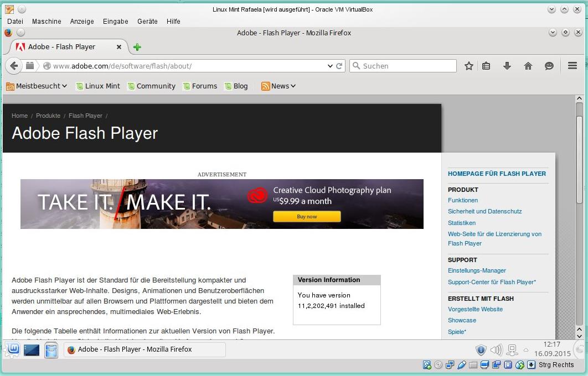Viewport: 588px width, 376px height.
Task: Open new tab with green plus
Action: coord(137,47)
